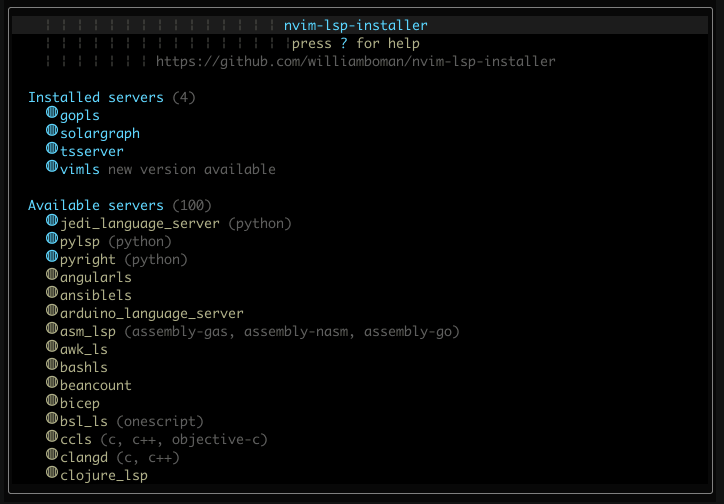Select the Installed servers section header
724x504 pixels.
(95, 98)
